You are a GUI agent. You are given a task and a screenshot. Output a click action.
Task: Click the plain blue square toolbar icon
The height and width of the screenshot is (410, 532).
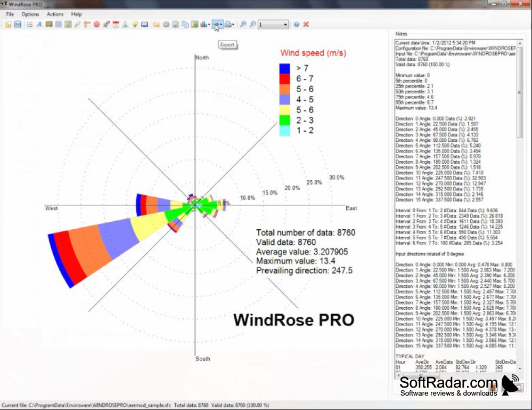(x=59, y=25)
